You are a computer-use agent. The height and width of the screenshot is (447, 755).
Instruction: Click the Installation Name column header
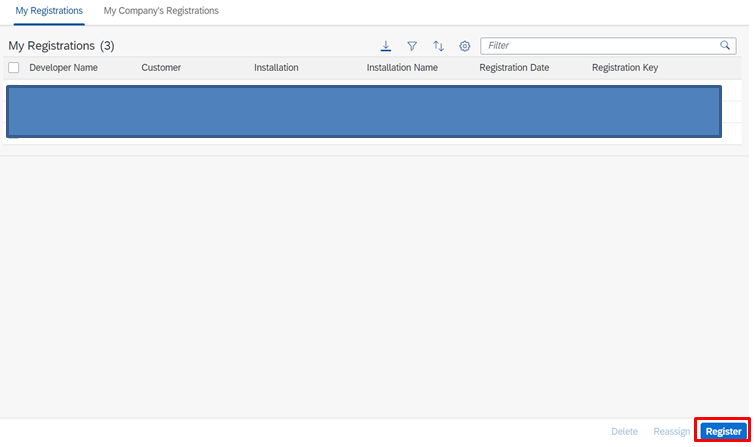pos(402,67)
